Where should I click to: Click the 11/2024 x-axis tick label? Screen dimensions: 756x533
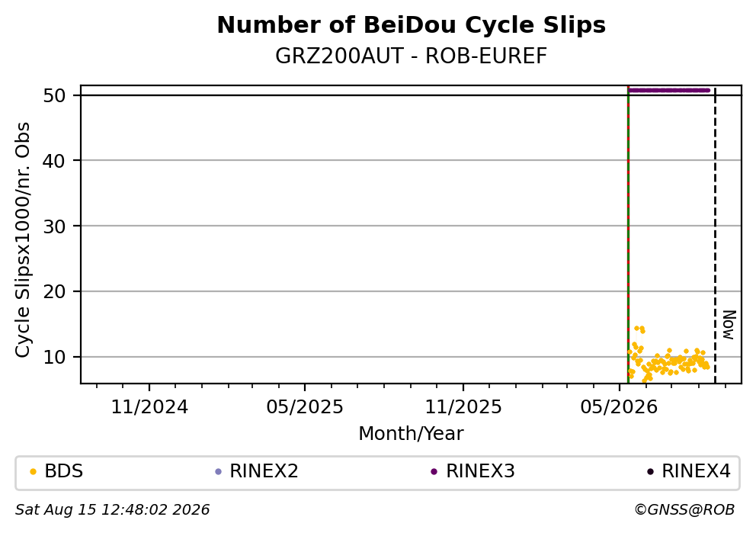click(149, 408)
